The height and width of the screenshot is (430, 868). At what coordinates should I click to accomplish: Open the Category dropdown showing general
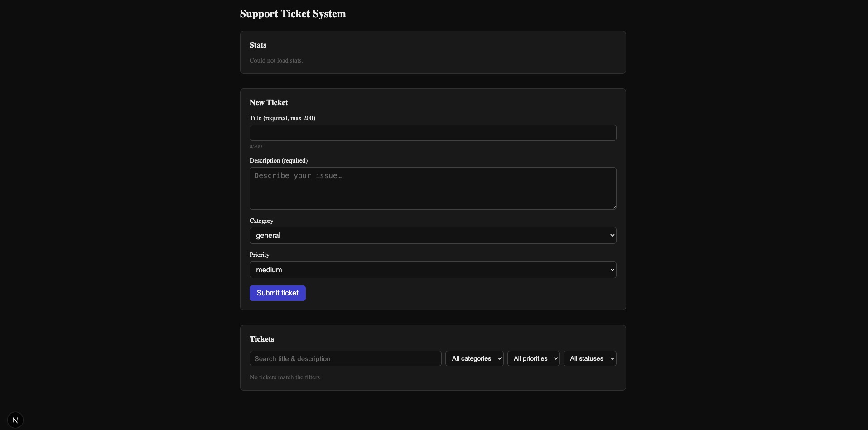(x=433, y=236)
